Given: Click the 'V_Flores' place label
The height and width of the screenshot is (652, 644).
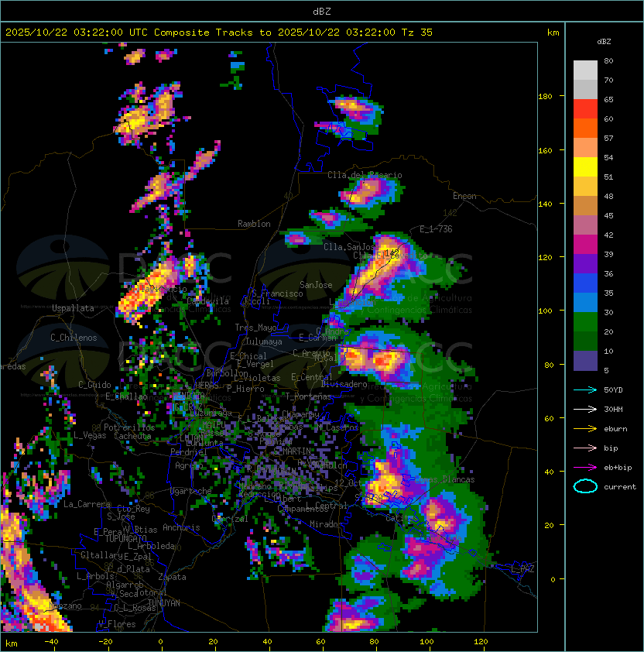Looking at the screenshot, I should 117,624.
